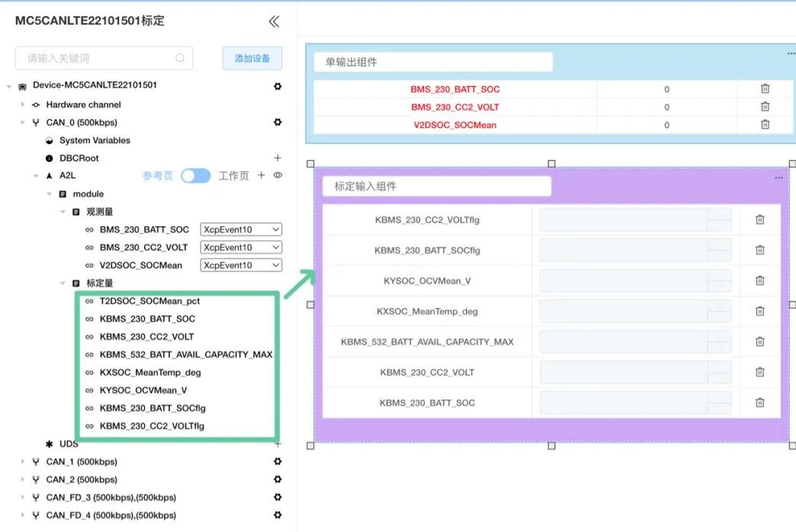This screenshot has height=532, width=796.
Task: Open settings gear for CAN_0 channel
Action: click(277, 122)
